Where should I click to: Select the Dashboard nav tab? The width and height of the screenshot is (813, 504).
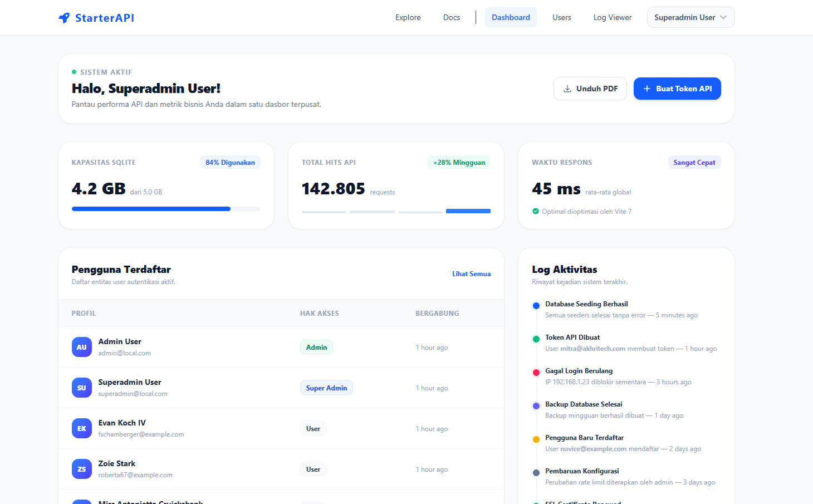click(x=511, y=17)
